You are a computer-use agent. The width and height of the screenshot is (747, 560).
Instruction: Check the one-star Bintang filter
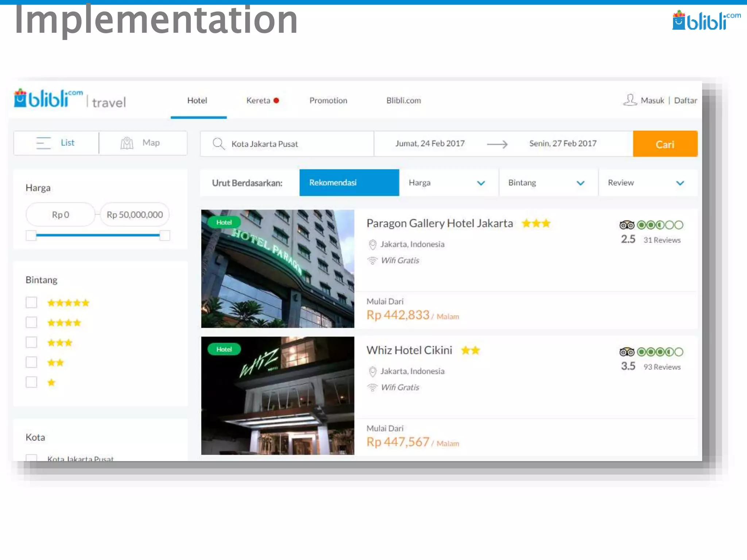pos(31,382)
